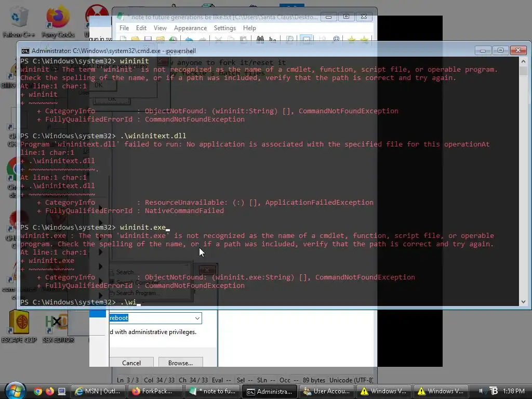Click 'Col 34 / 33' in Notepad status bar
The image size is (532, 399).
[x=159, y=380]
